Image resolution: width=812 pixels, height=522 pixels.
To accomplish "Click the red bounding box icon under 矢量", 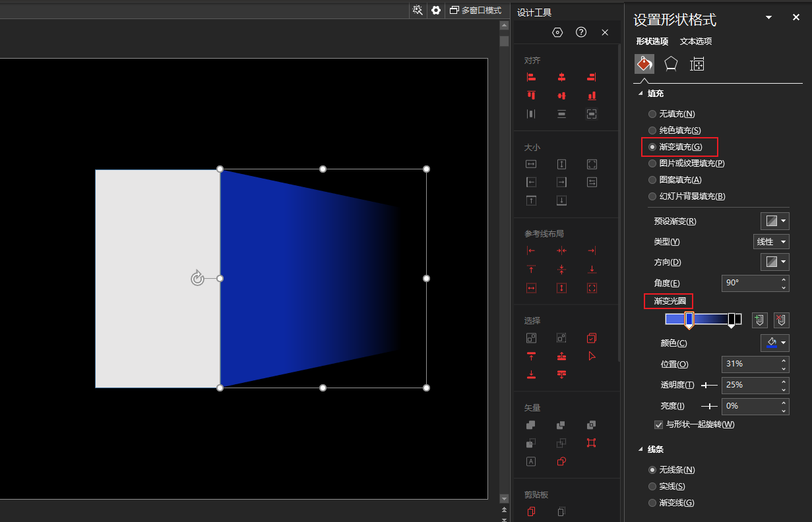I will point(592,443).
